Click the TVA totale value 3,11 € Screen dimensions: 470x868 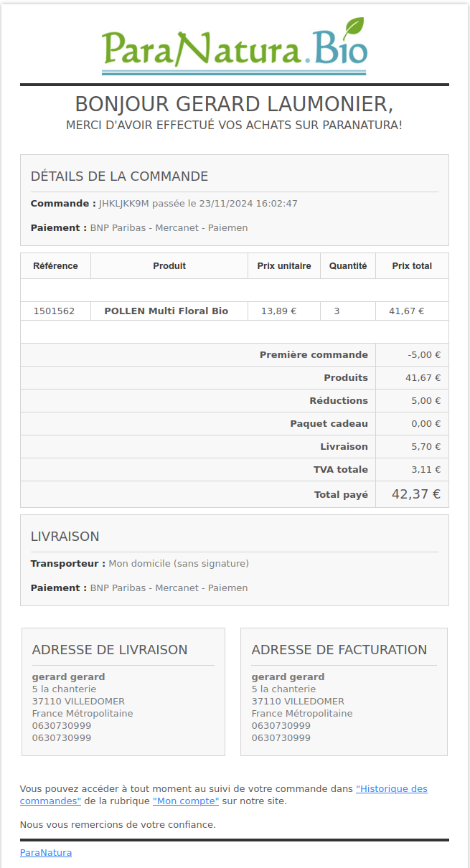(x=426, y=470)
